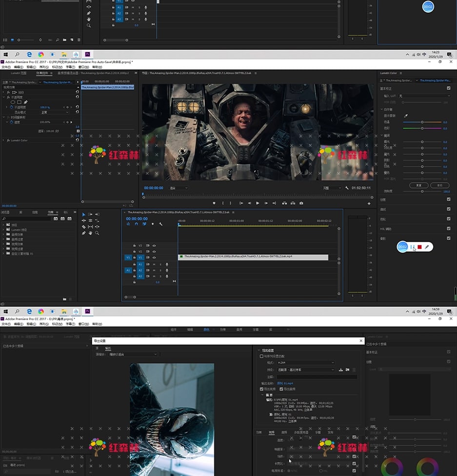Screen dimensions: 457x476
Task: Open 序列(S) menu in the Auto-Save project window
Action: (44, 67)
